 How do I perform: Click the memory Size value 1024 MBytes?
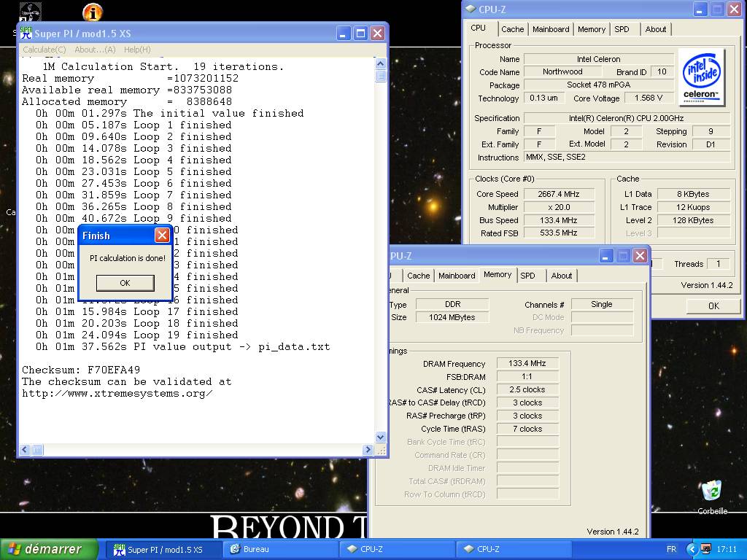click(452, 317)
